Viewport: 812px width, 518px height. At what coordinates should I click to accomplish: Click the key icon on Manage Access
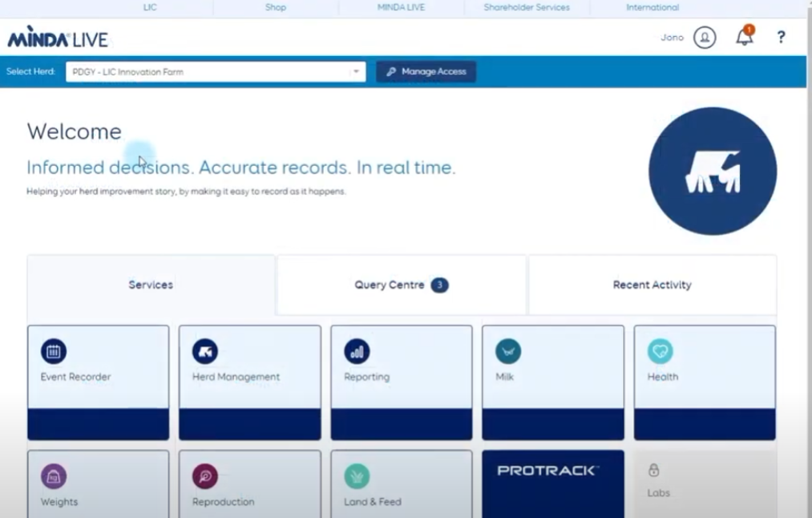(391, 71)
